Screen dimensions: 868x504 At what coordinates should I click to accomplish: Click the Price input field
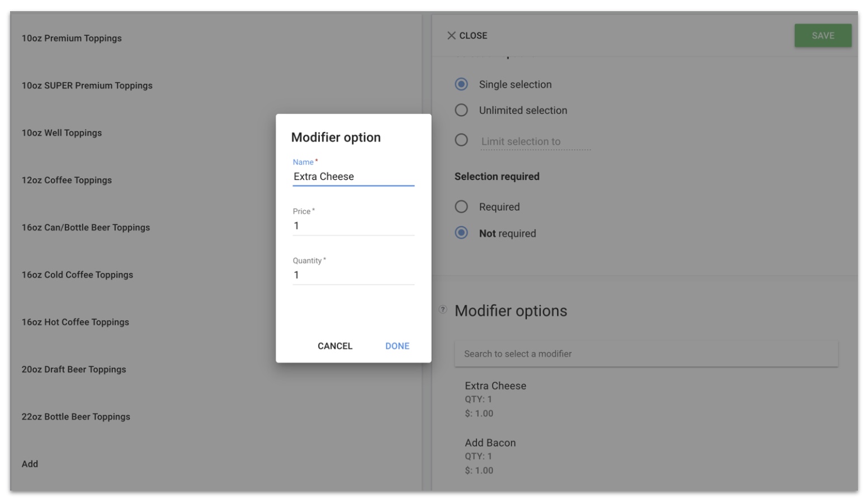pos(353,225)
